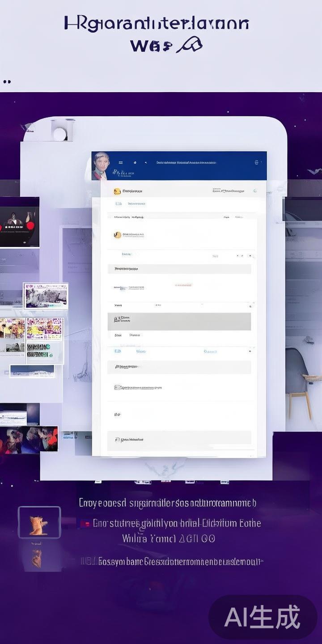The image size is (322, 644).
Task: Click the back arrow in blue header
Action: pos(145,163)
